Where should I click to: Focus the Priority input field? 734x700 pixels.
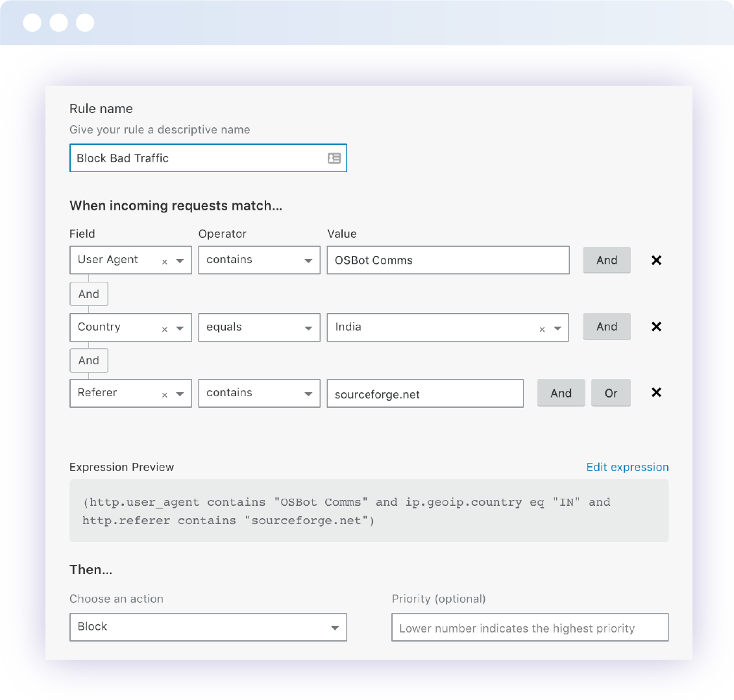point(530,628)
